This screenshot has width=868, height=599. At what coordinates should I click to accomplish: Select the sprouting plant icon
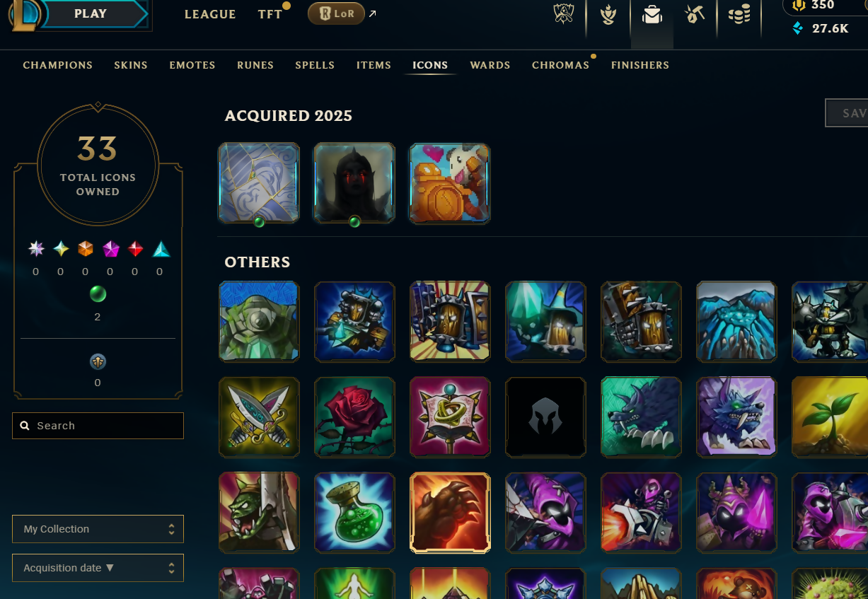[x=830, y=417]
